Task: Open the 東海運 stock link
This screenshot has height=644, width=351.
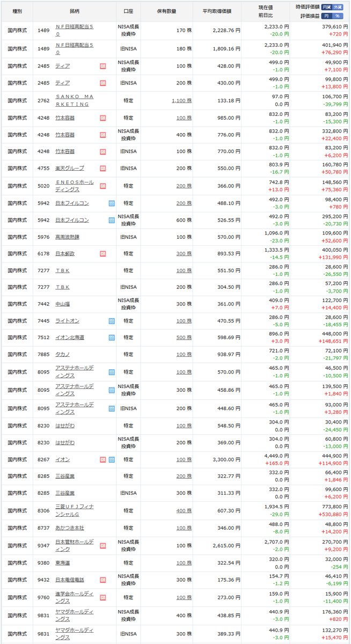Action: (62, 563)
